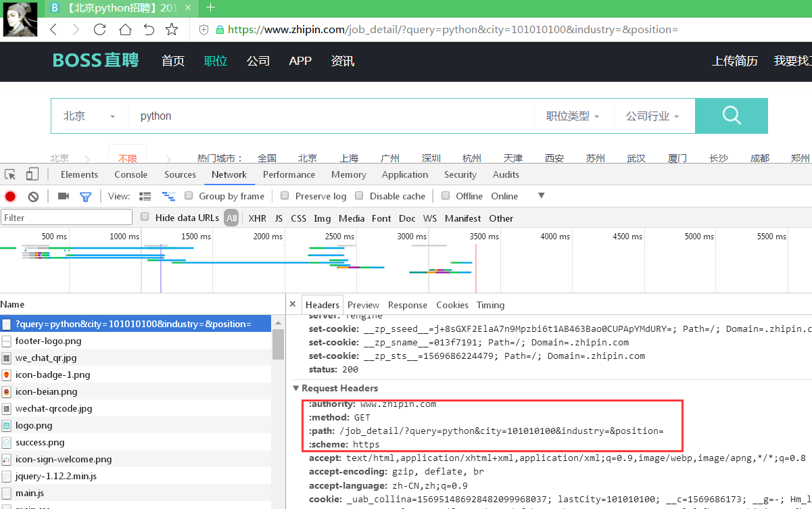Open the Preview tab of request
Image resolution: width=812 pixels, height=509 pixels.
pyautogui.click(x=364, y=305)
